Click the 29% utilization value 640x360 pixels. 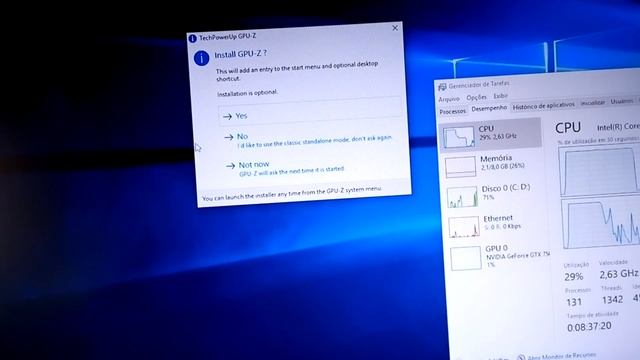573,277
